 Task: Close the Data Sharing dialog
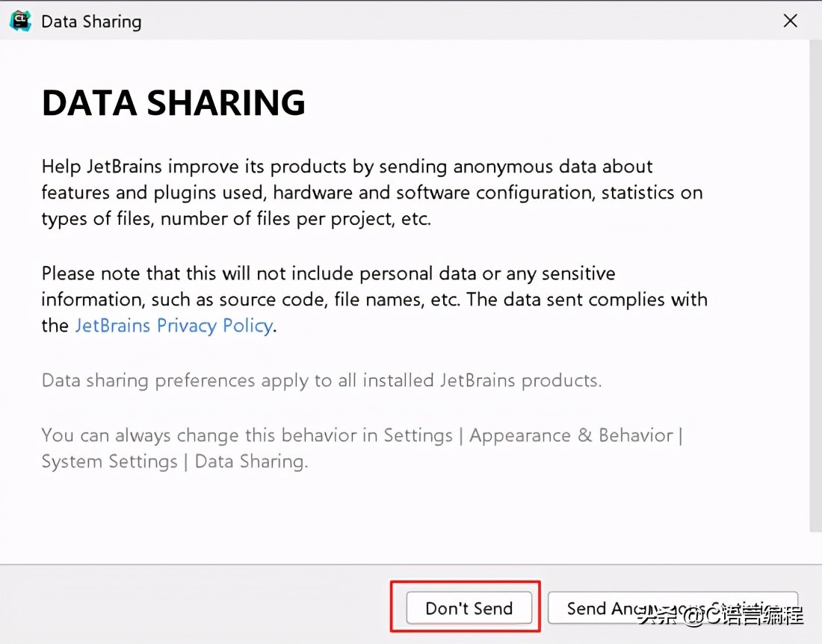point(790,21)
